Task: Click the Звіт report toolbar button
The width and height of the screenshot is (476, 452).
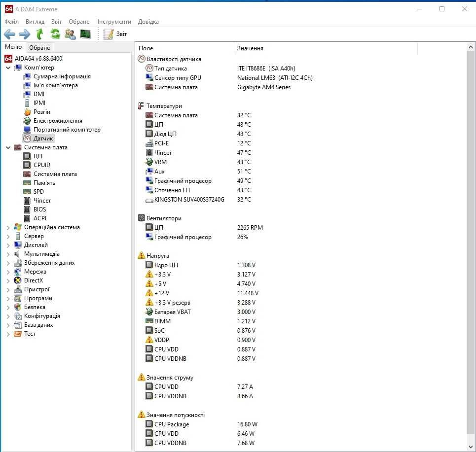Action: coord(115,34)
